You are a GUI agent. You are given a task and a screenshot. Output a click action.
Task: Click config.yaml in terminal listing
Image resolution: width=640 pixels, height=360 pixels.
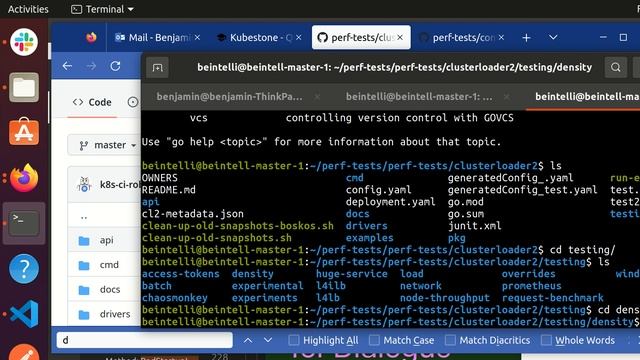[x=378, y=190]
